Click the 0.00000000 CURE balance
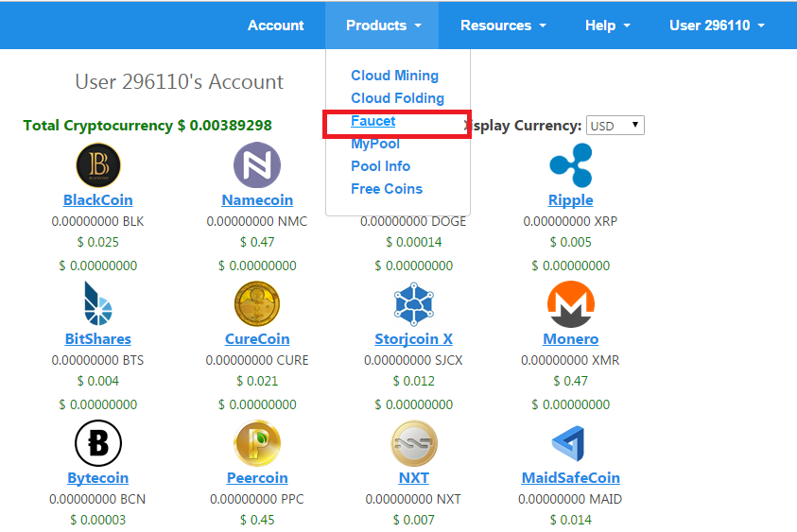This screenshot has width=797, height=532. [257, 360]
